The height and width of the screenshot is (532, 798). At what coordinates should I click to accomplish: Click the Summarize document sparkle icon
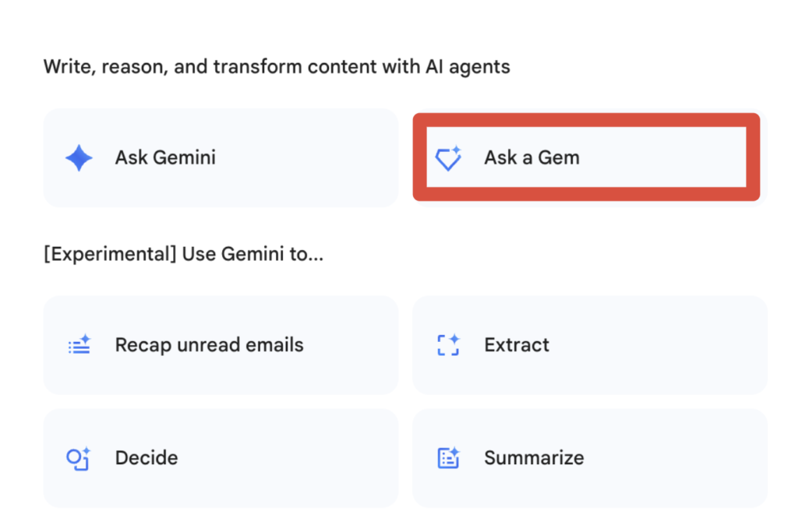tap(448, 458)
